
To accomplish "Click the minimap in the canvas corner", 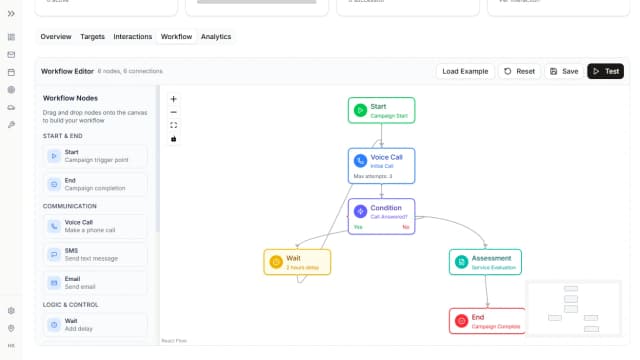I will pos(574,308).
